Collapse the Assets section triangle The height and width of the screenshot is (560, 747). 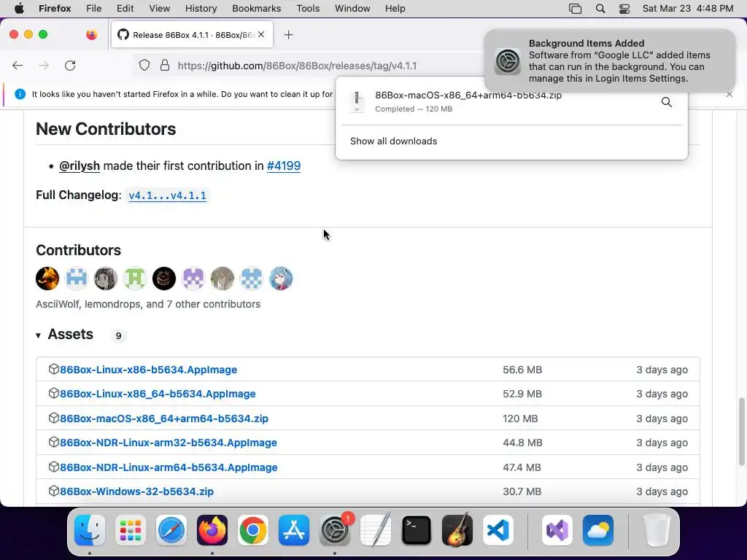pyautogui.click(x=38, y=335)
